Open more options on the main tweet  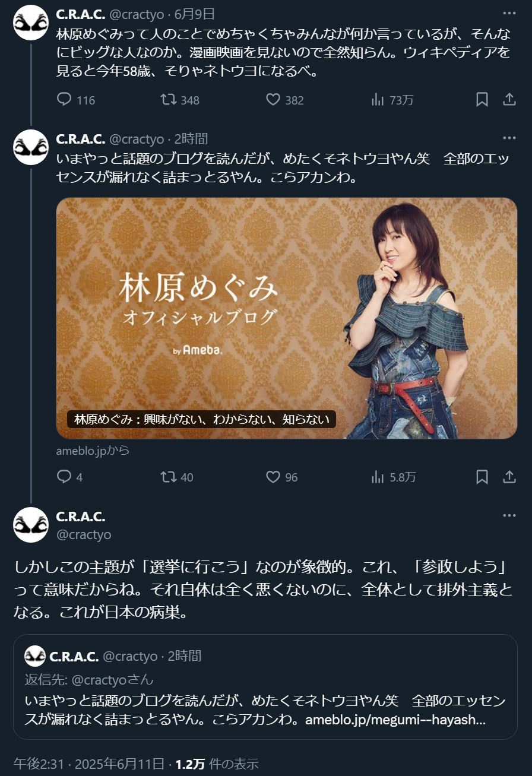pyautogui.click(x=509, y=515)
